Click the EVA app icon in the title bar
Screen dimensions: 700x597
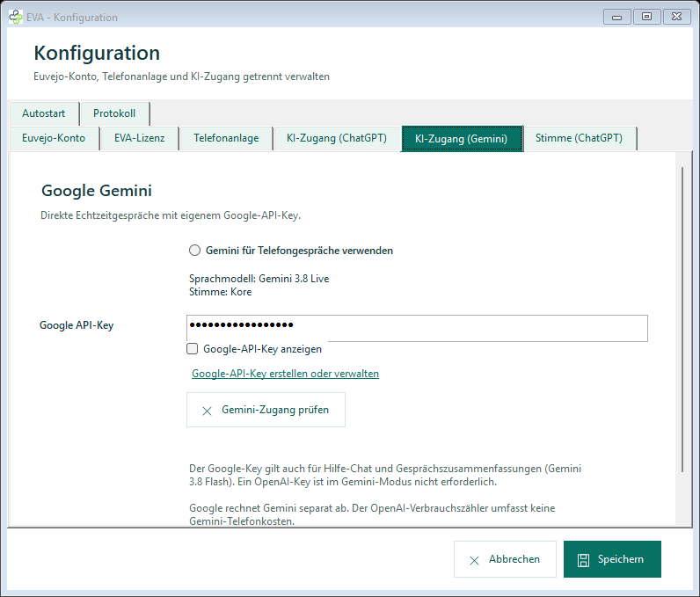click(x=16, y=17)
